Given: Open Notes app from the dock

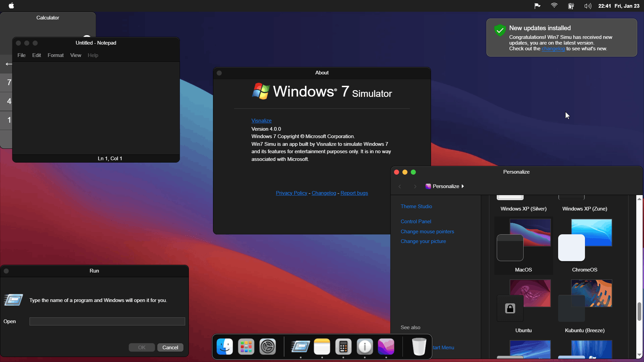Looking at the screenshot, I should [x=322, y=346].
